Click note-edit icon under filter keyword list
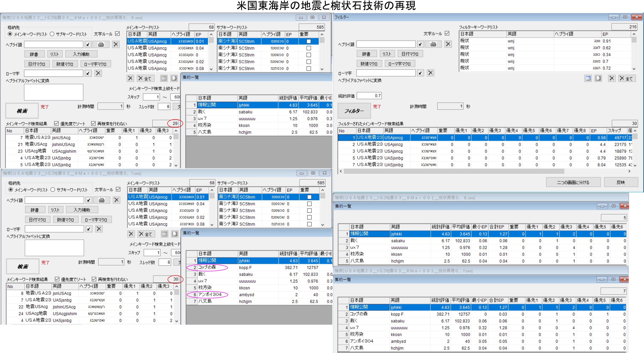Screen dimensions: 644x353 pyautogui.click(x=598, y=79)
